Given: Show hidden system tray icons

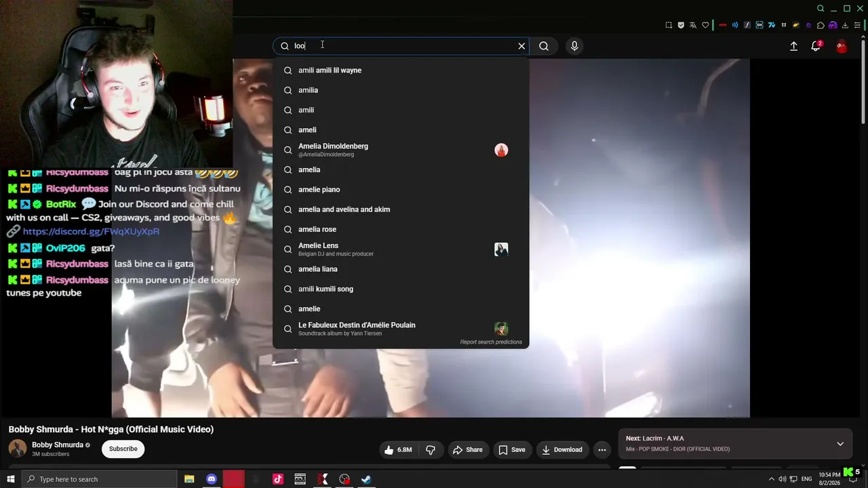Looking at the screenshot, I should pyautogui.click(x=771, y=479).
